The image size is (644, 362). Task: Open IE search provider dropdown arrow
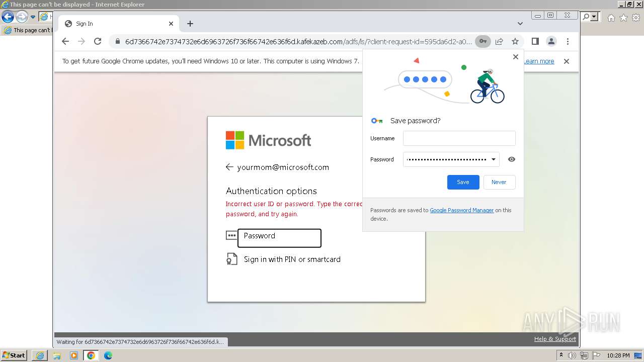point(594,17)
